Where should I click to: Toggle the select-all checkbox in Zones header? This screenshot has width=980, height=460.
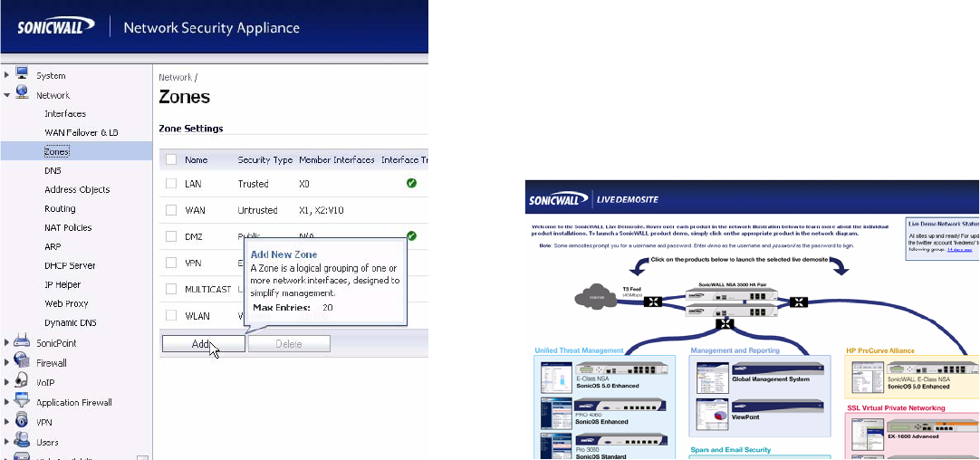point(171,160)
